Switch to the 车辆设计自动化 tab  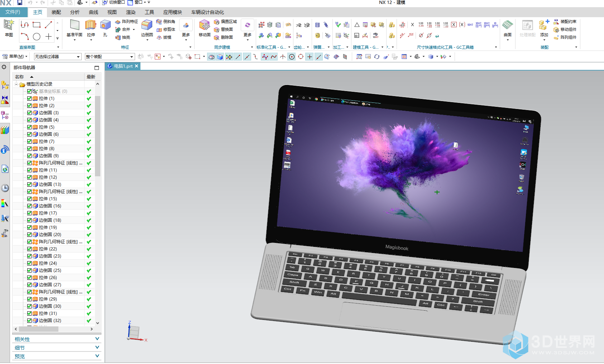207,12
